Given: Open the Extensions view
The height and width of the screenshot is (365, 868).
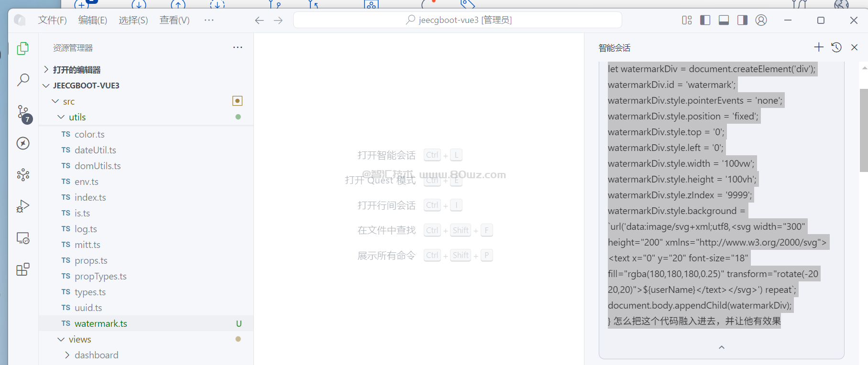Looking at the screenshot, I should pos(23,269).
